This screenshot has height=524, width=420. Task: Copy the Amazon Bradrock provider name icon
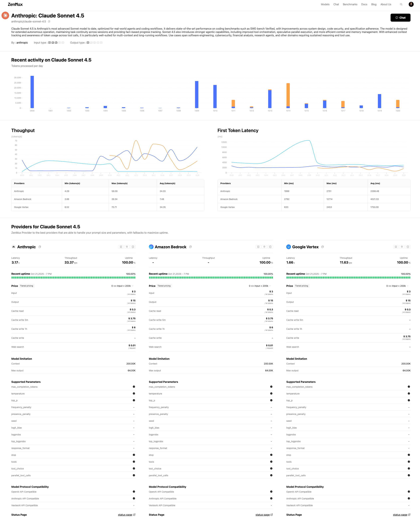[191, 247]
